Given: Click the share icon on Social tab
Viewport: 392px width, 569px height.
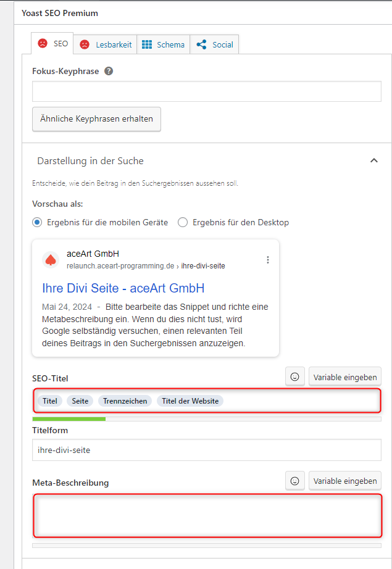Looking at the screenshot, I should click(201, 44).
